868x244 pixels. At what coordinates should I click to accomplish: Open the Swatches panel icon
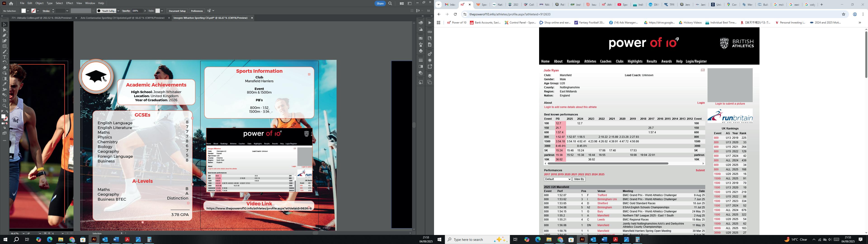[x=420, y=38]
